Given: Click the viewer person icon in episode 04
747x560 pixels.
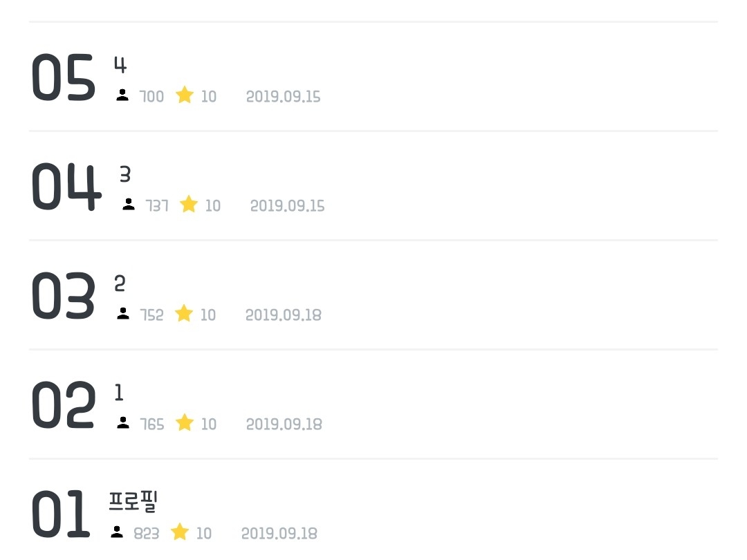Looking at the screenshot, I should (129, 205).
